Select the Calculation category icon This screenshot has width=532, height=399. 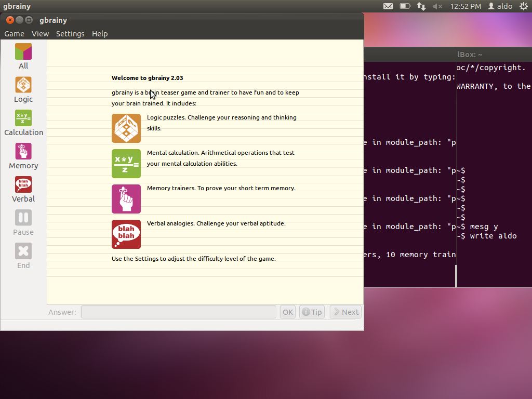(23, 118)
